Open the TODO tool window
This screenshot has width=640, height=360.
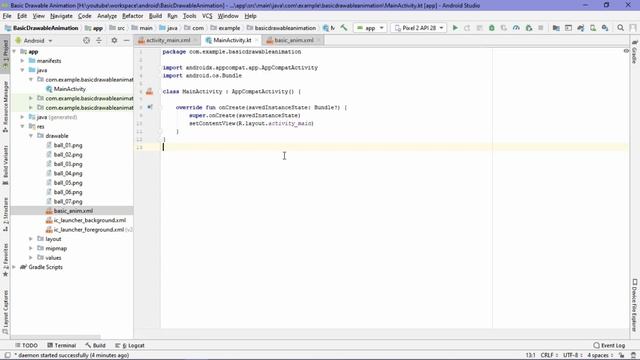pos(26,345)
